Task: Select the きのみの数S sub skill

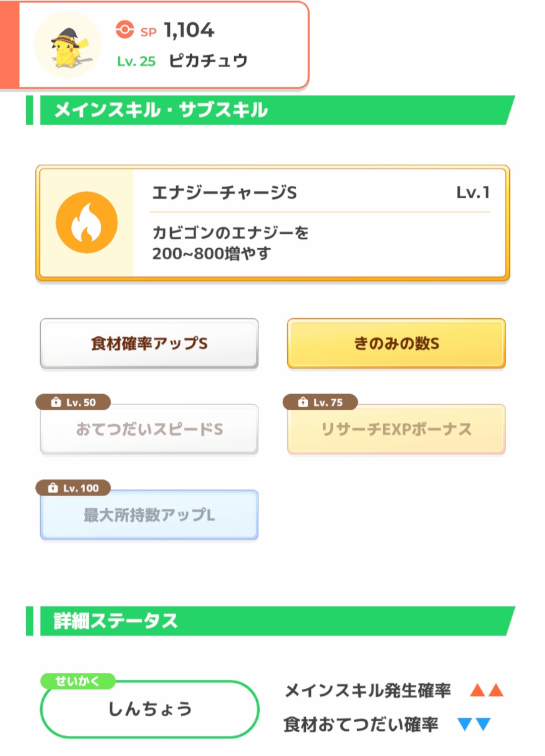Action: point(396,344)
